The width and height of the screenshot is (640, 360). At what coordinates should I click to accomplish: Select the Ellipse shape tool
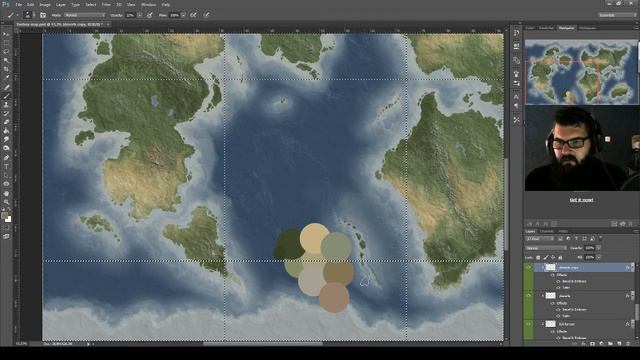[x=6, y=184]
